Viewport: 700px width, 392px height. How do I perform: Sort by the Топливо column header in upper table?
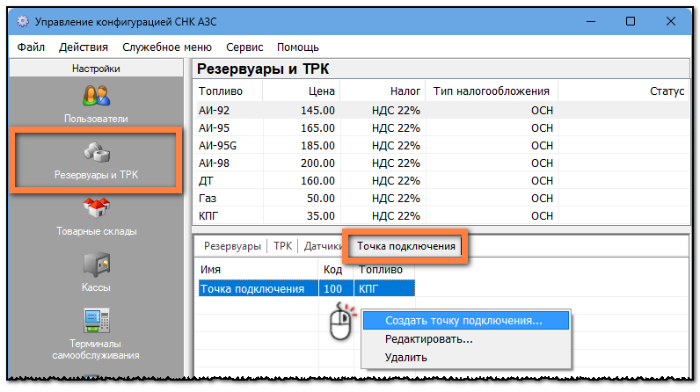(228, 91)
